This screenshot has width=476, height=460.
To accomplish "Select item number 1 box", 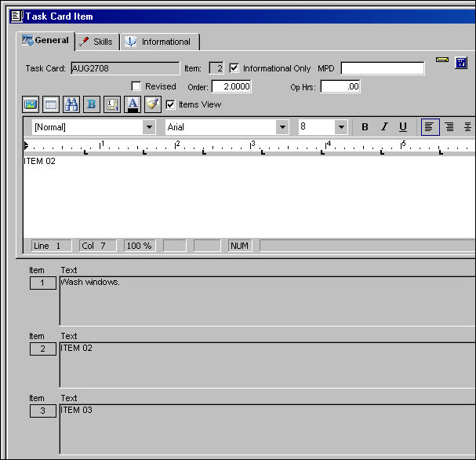I will pos(43,283).
